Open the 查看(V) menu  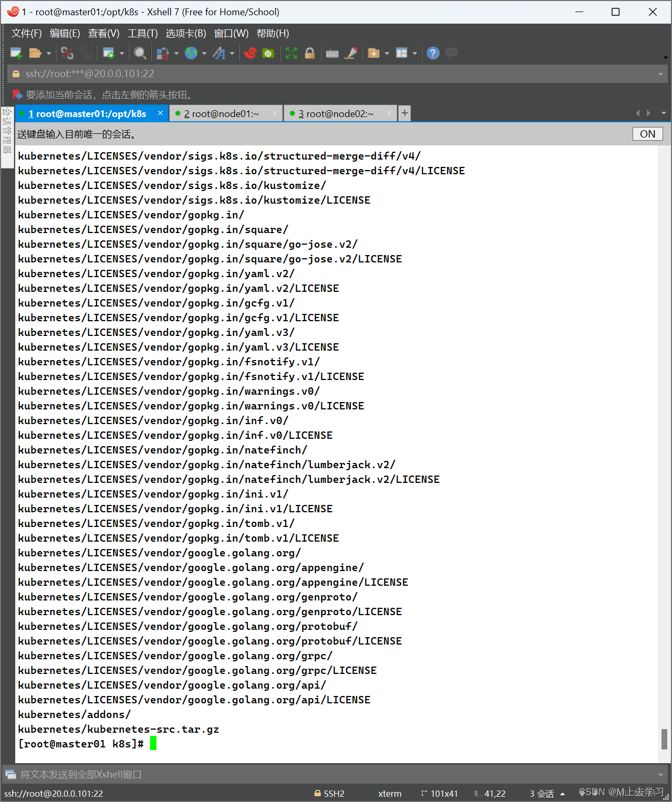(104, 34)
